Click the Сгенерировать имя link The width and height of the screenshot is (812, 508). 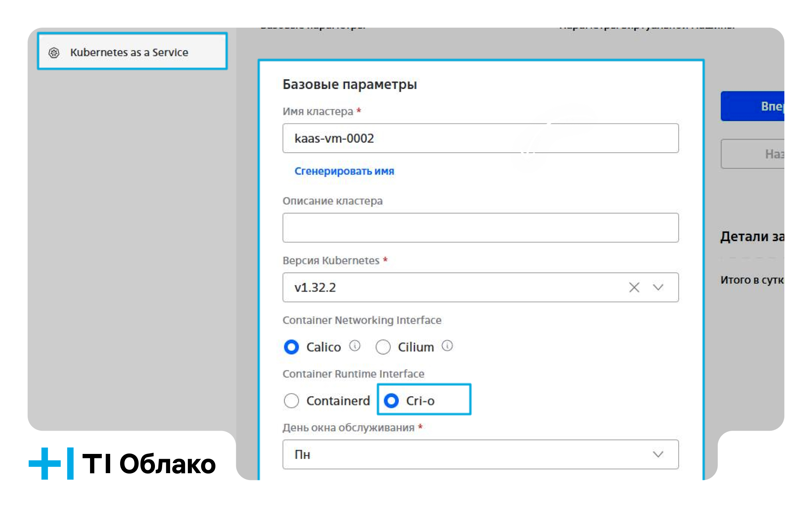coord(344,171)
